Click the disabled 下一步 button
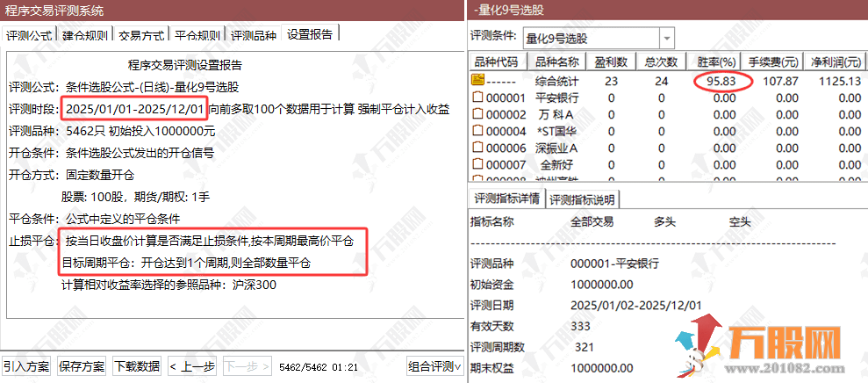Screen dimensions: 868x383 click(247, 366)
